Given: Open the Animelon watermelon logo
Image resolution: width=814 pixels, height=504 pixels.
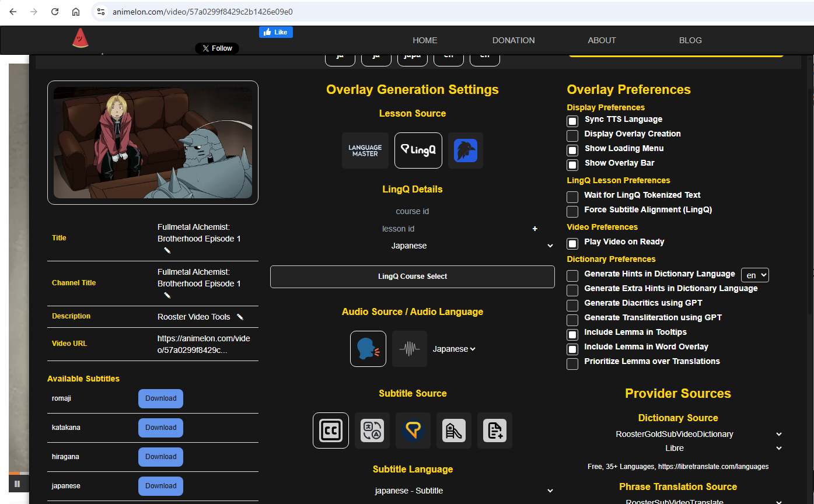Looking at the screenshot, I should point(81,38).
